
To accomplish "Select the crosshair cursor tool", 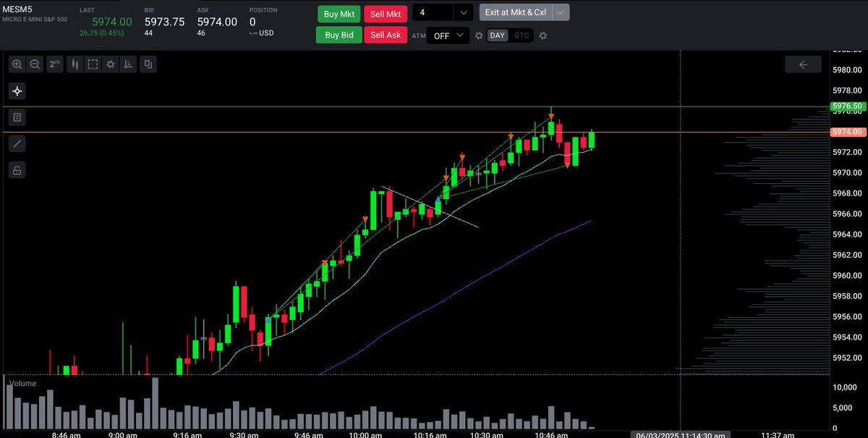I will [17, 90].
